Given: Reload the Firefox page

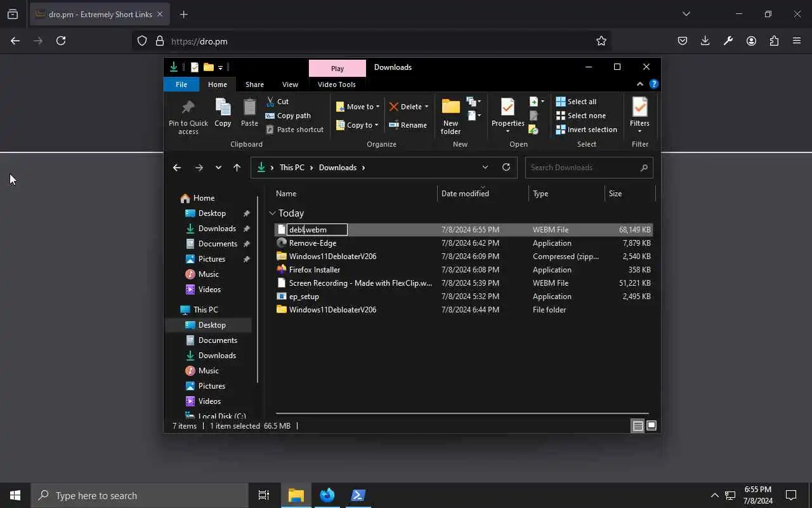Looking at the screenshot, I should (61, 41).
